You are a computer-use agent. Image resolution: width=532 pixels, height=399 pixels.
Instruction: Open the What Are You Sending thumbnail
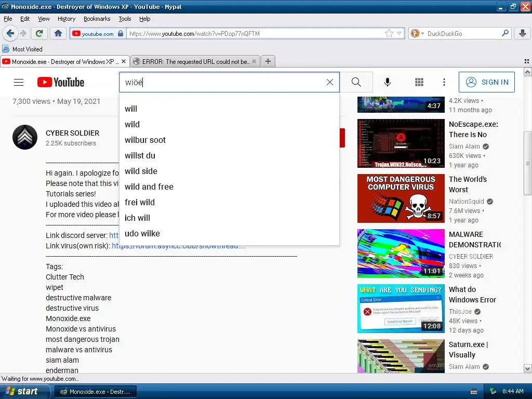[401, 309]
